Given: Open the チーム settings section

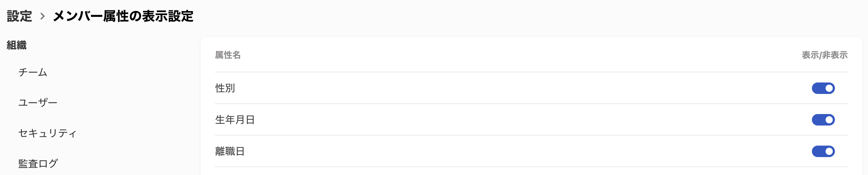Looking at the screenshot, I should point(33,72).
